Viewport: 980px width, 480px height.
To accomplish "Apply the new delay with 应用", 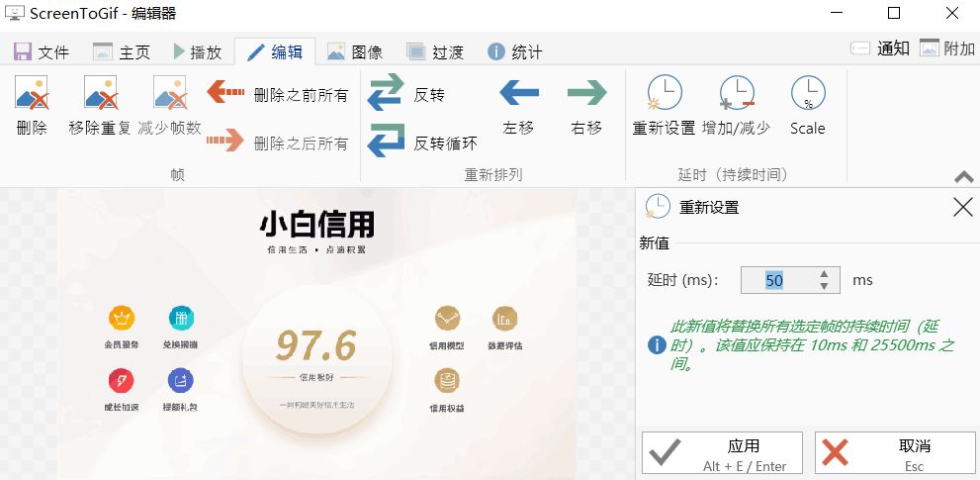I will [x=722, y=453].
